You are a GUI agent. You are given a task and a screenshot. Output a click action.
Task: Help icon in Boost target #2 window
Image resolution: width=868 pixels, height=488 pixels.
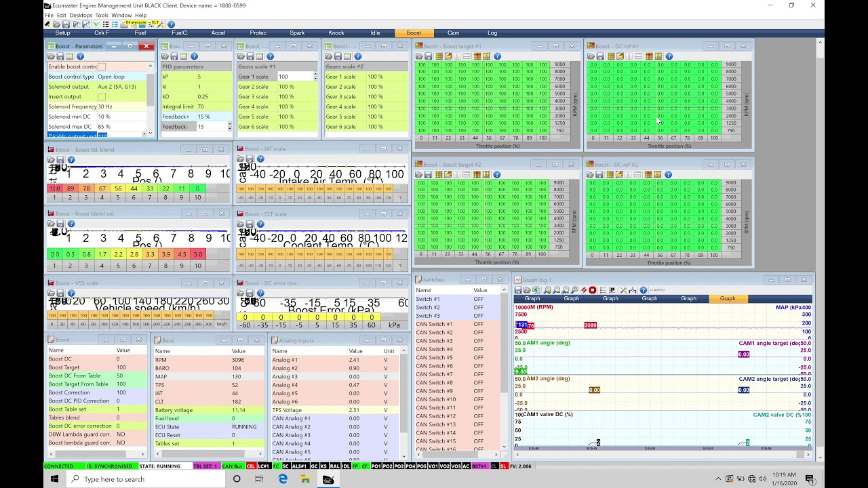496,174
